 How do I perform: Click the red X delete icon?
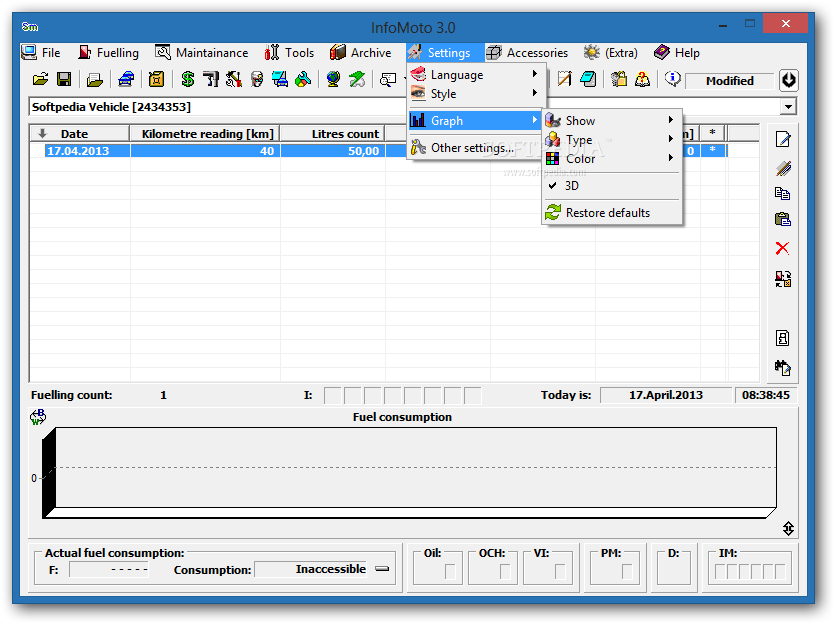[782, 248]
